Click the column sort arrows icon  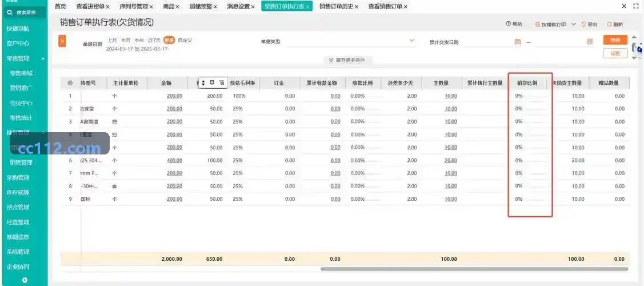pos(203,82)
